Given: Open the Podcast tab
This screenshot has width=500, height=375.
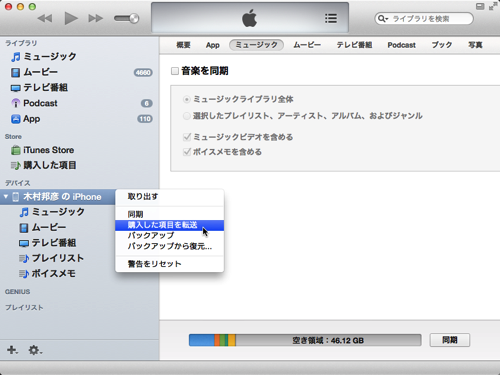Looking at the screenshot, I should click(402, 45).
